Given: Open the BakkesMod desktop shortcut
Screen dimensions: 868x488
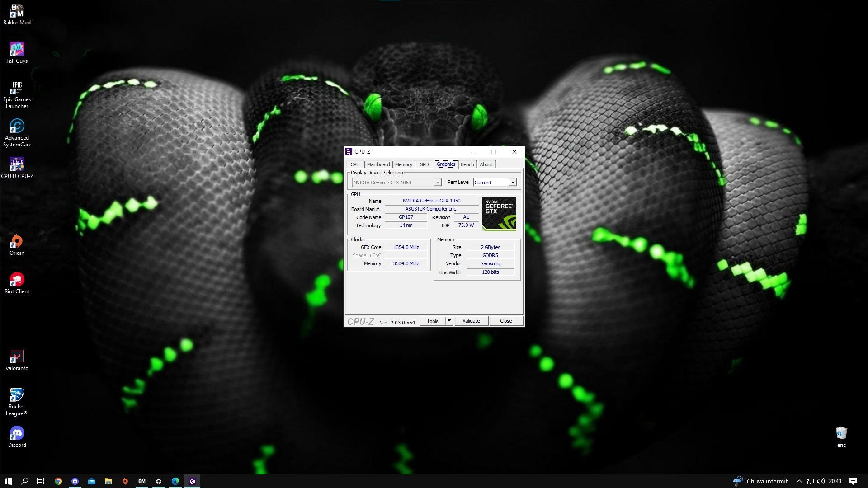Looking at the screenshot, I should click(17, 14).
